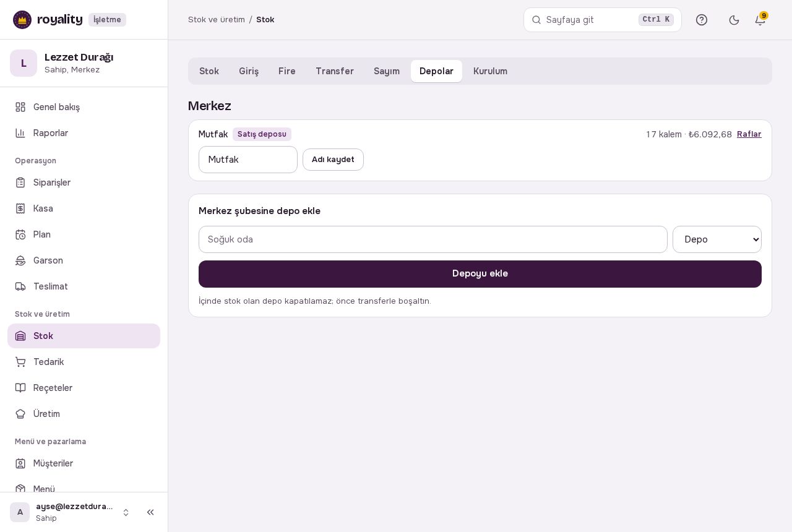Select the Depolar tab
This screenshot has height=532, width=792.
point(436,71)
